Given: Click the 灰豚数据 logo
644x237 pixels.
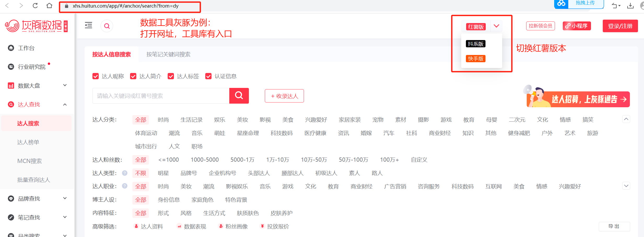Looking at the screenshot, I should click(x=36, y=26).
